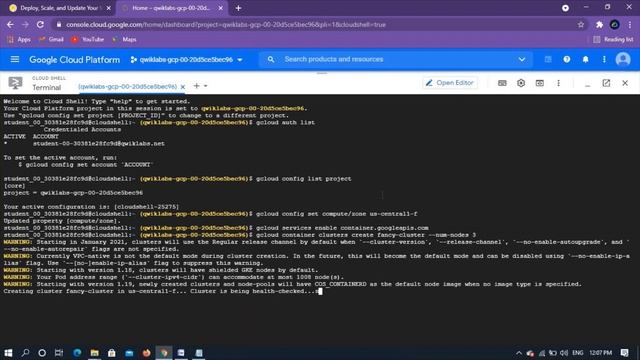Image resolution: width=640 pixels, height=360 pixels.
Task: Open the volume control in system tray
Action: (564, 353)
